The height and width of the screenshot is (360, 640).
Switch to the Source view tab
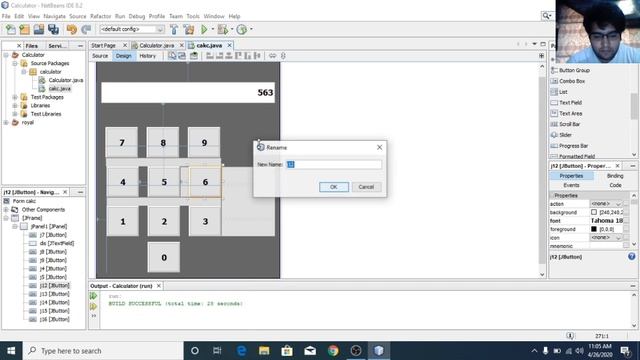pyautogui.click(x=100, y=56)
